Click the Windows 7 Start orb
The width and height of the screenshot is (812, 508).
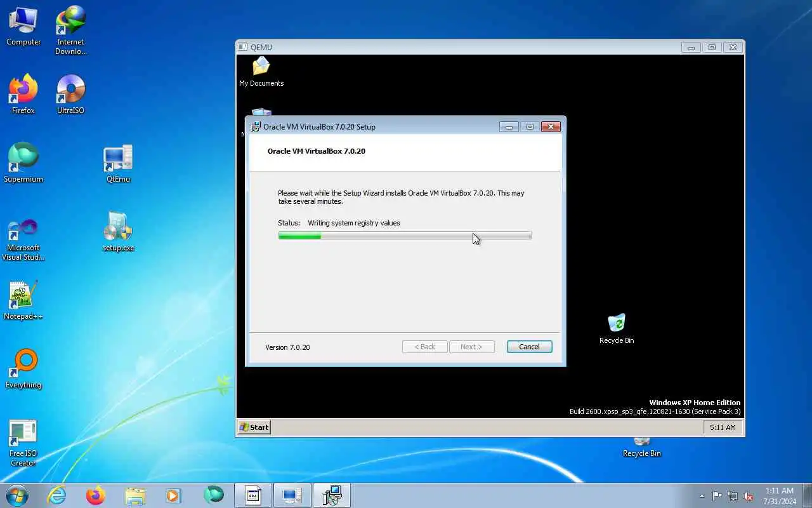click(x=17, y=495)
